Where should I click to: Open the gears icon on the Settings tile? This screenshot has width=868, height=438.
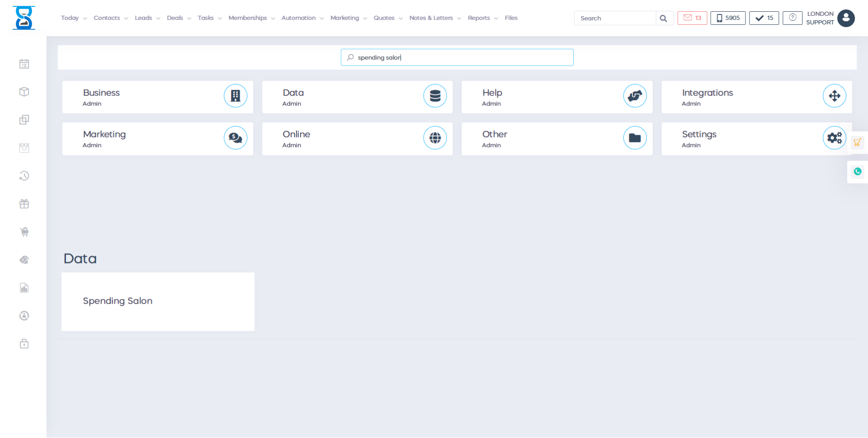(x=835, y=138)
